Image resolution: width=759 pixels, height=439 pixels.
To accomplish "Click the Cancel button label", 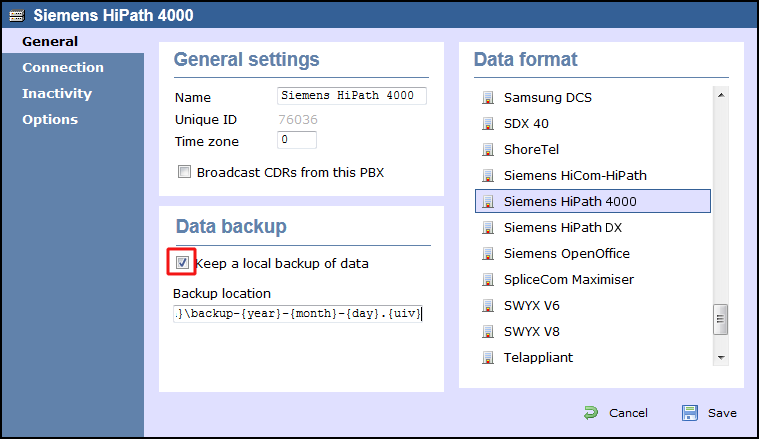I will tap(628, 413).
